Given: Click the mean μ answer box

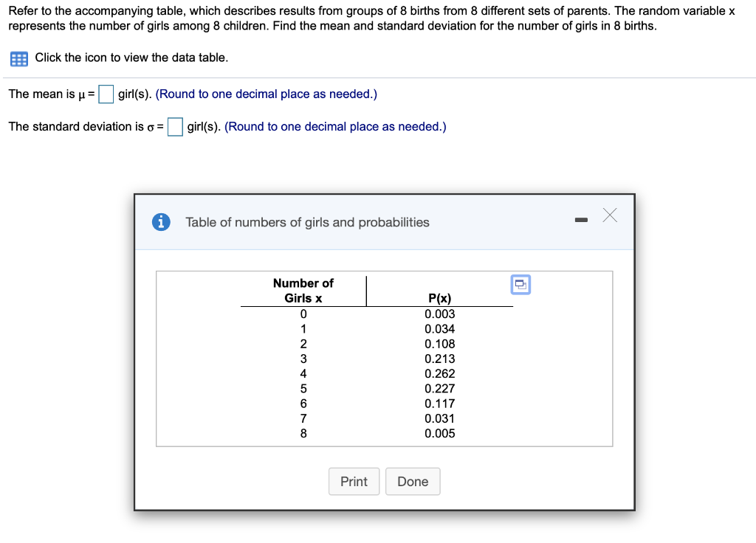Looking at the screenshot, I should (x=106, y=94).
